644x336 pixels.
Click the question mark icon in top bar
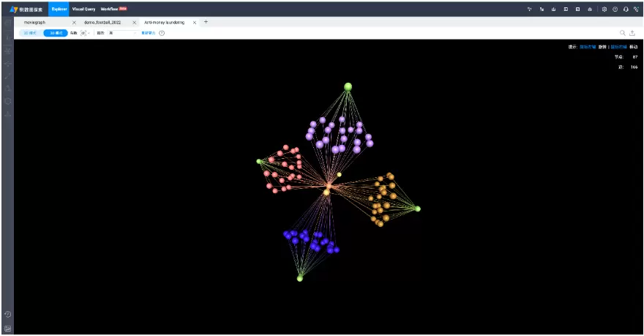pyautogui.click(x=615, y=9)
